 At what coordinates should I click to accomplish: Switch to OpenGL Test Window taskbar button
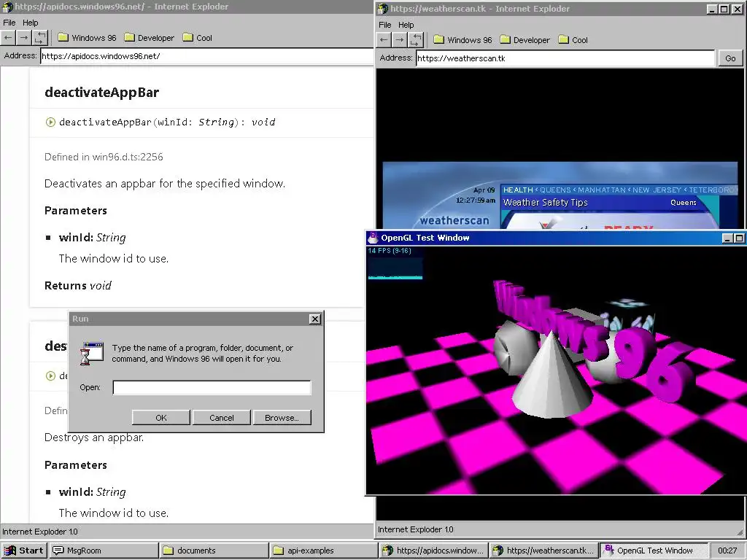tap(654, 551)
